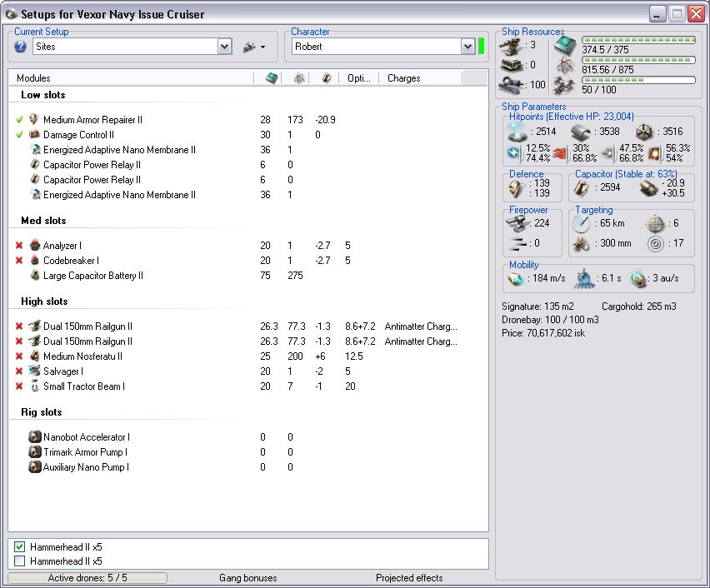
Task: Click the Salvager I module icon
Action: [34, 371]
